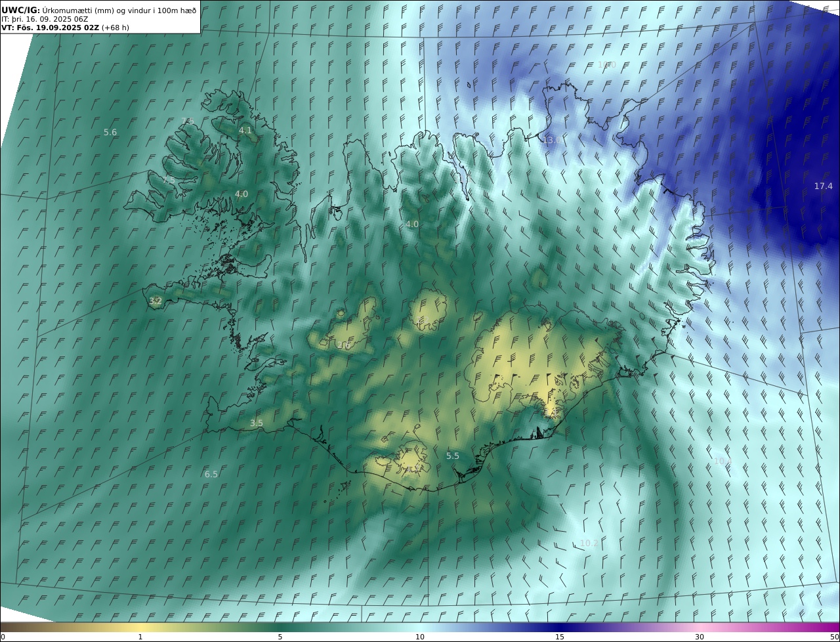Click the 13.0 value on the map
Viewport: 840px width, 642px height.
(553, 140)
